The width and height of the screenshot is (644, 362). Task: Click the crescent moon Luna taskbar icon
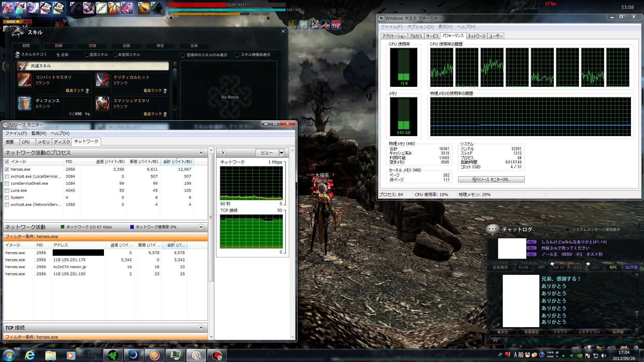(x=133, y=355)
